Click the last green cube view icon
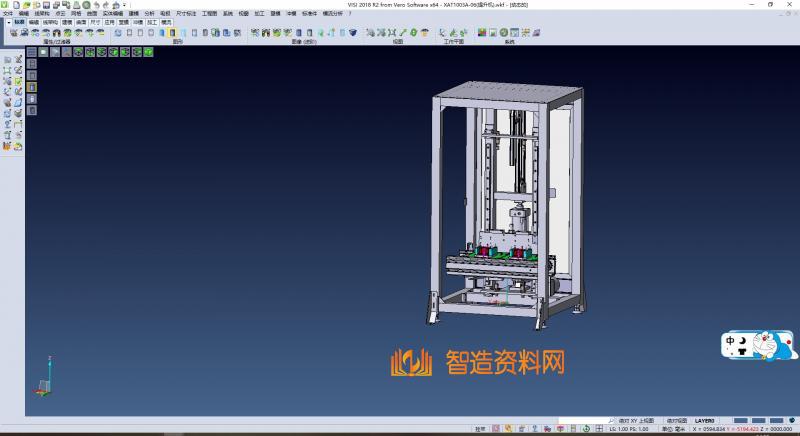This screenshot has height=436, width=800. [148, 52]
